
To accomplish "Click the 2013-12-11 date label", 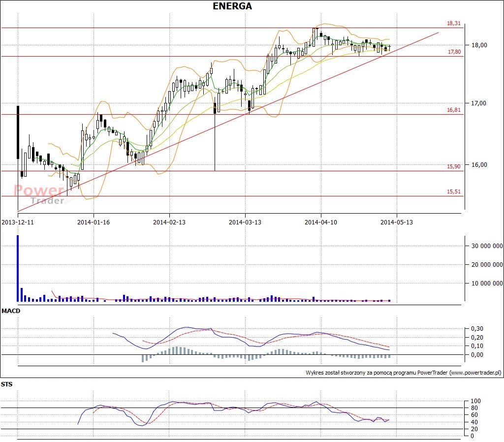I will 18,222.
